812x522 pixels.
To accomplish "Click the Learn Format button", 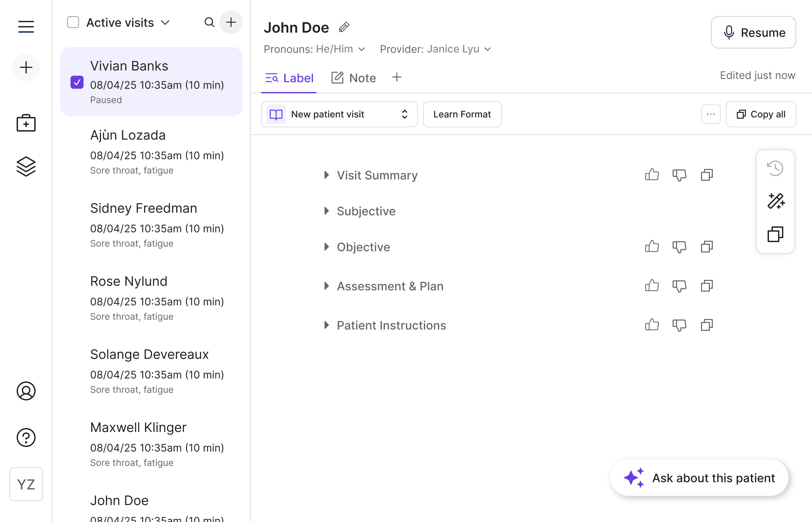I will 462,114.
